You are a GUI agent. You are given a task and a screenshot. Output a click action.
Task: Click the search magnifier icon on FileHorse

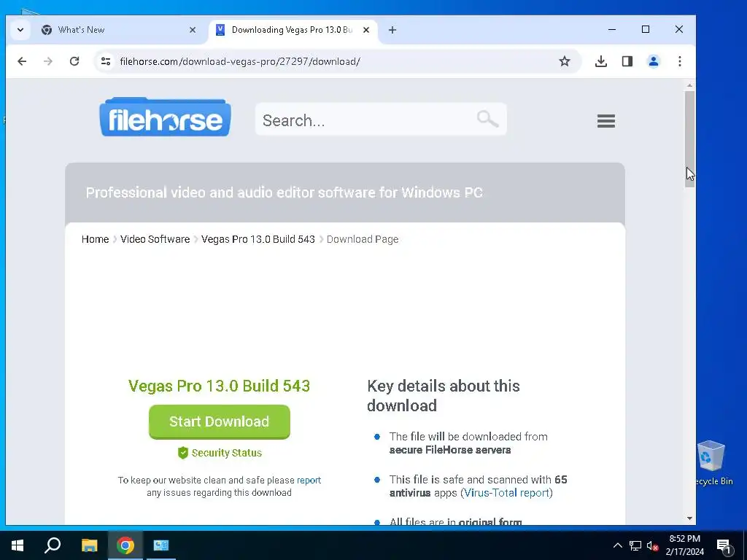tap(487, 119)
